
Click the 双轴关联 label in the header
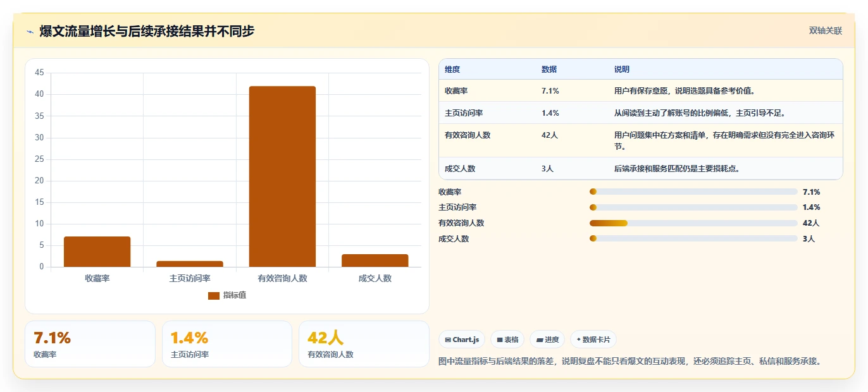826,30
